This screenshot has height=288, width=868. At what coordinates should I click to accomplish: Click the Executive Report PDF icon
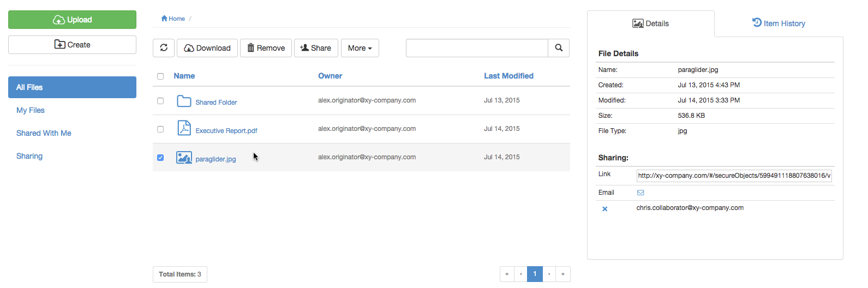click(184, 128)
